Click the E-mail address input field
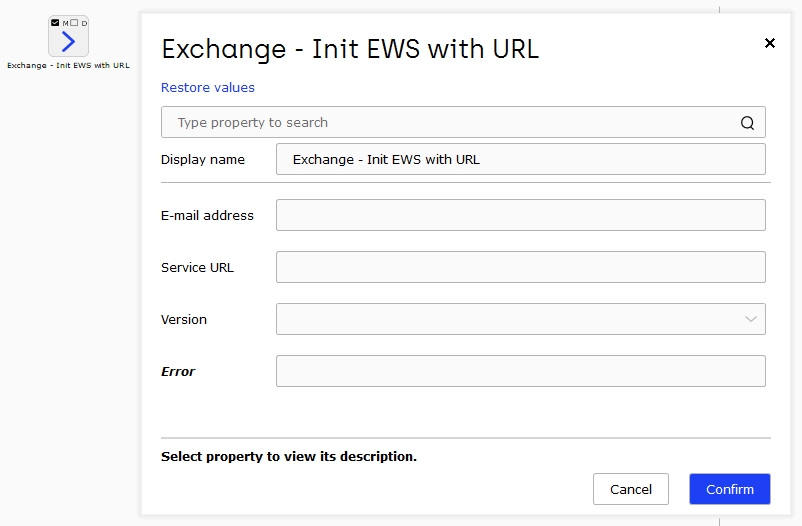Viewport: 802px width, 526px height. [x=521, y=215]
